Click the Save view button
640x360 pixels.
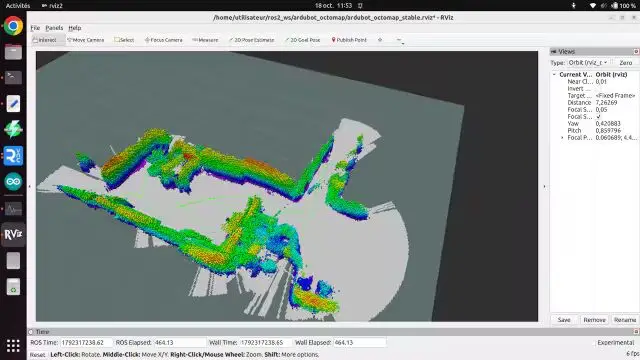pyautogui.click(x=564, y=320)
